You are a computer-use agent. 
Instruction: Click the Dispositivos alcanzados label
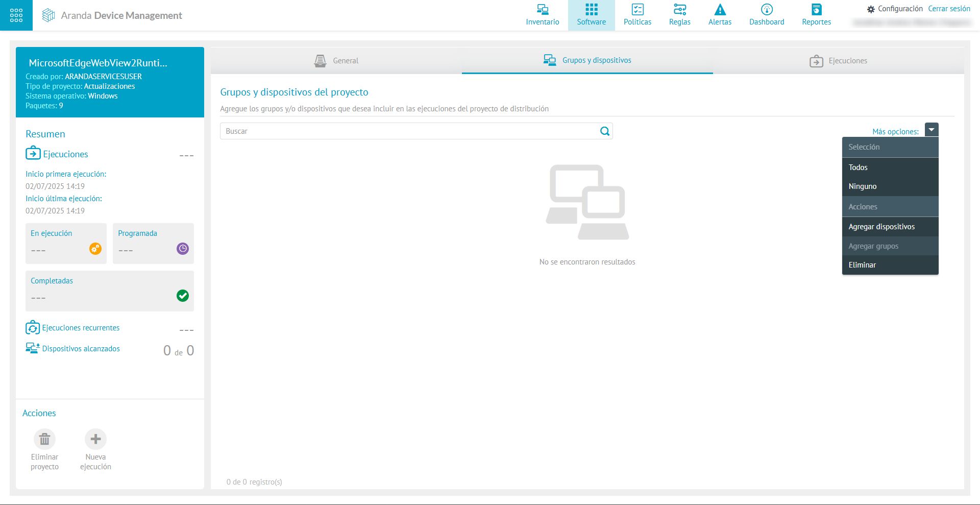[x=81, y=349]
